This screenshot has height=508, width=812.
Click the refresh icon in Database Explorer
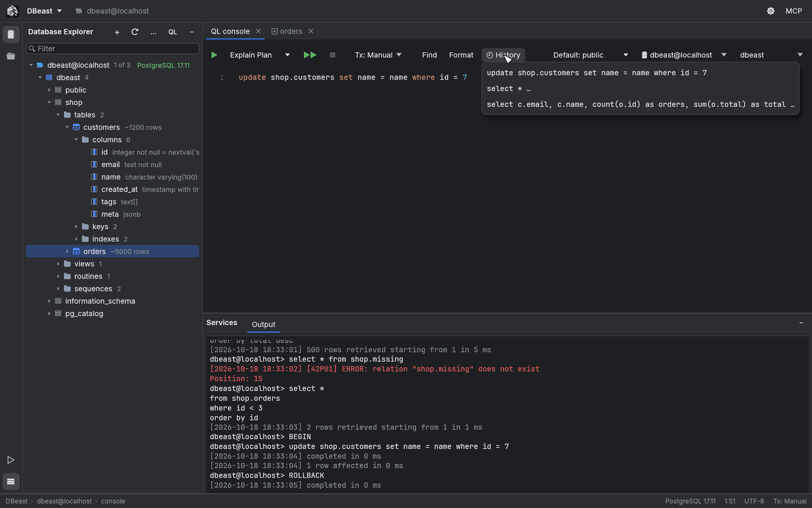(135, 32)
